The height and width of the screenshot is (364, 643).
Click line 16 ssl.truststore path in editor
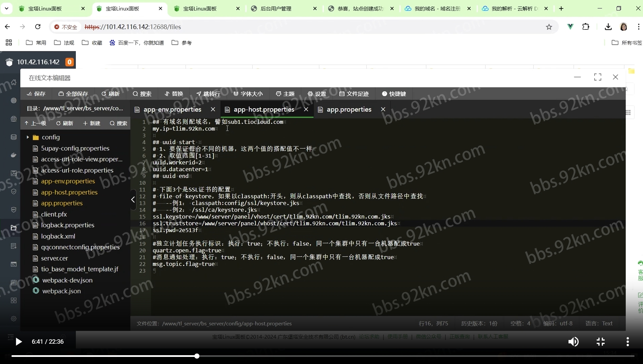[x=300, y=223]
